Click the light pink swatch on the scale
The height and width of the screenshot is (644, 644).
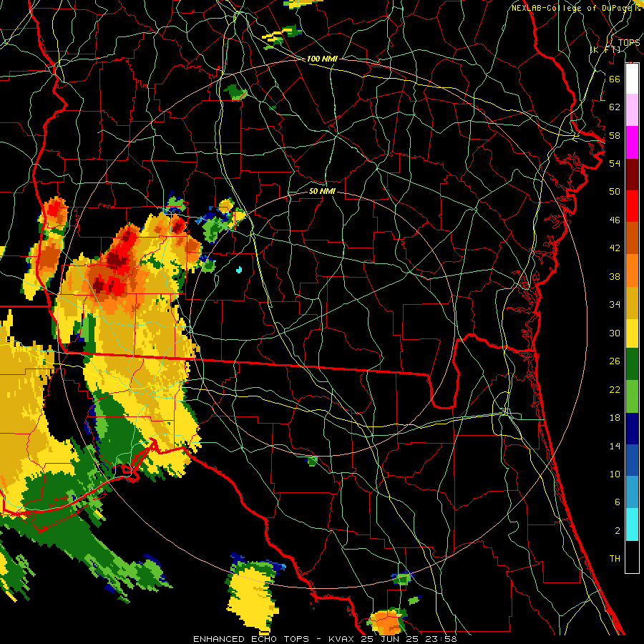point(632,109)
